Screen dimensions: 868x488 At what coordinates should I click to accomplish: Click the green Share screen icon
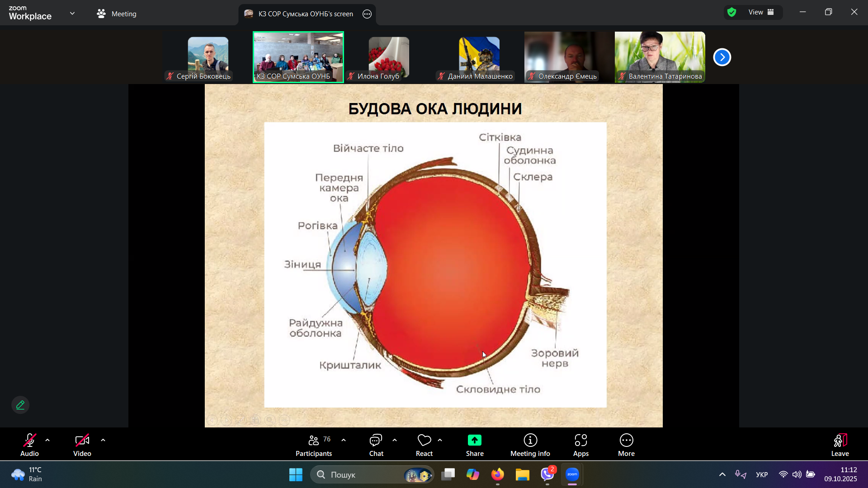point(474,441)
